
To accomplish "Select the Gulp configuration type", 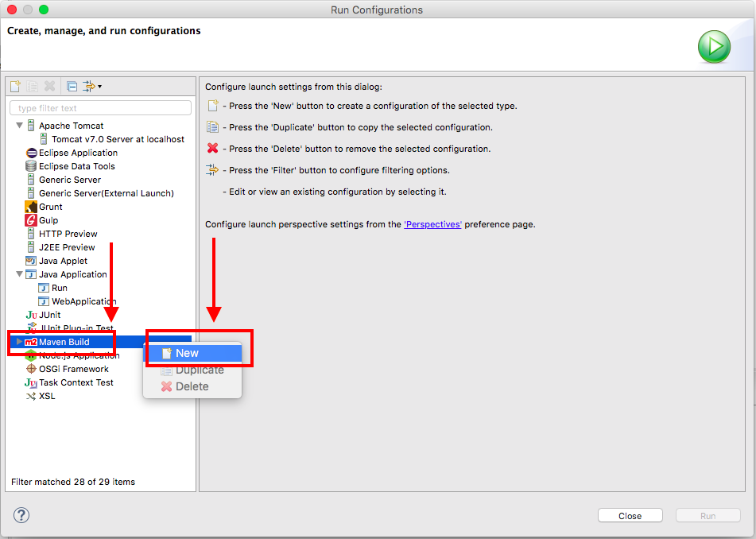I will (48, 220).
